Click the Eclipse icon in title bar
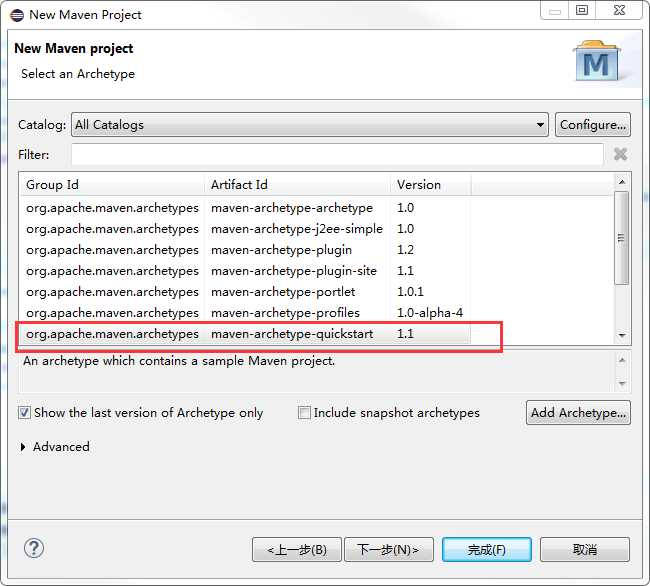650x586 pixels. [x=17, y=15]
